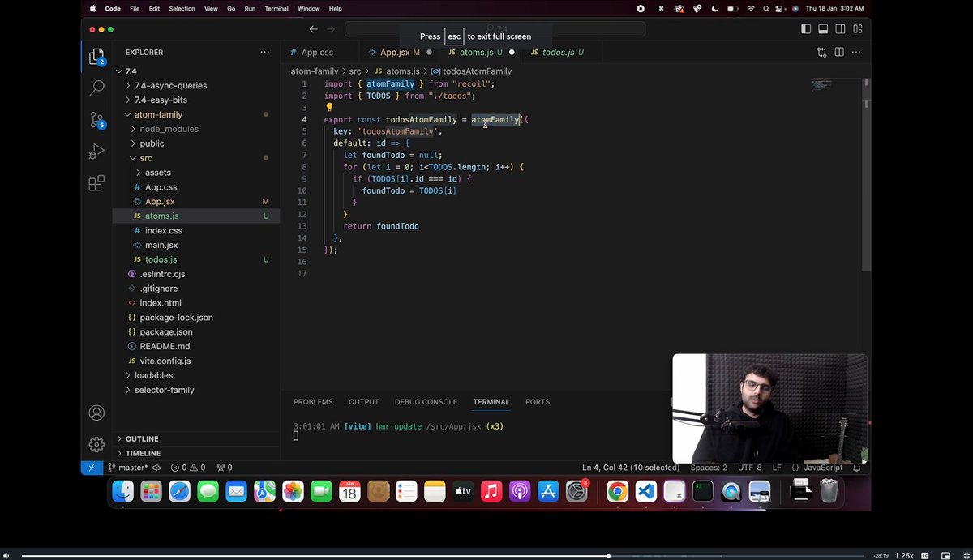Toggle picture-in-picture on the video player
This screenshot has width=973, height=560.
coord(945,556)
